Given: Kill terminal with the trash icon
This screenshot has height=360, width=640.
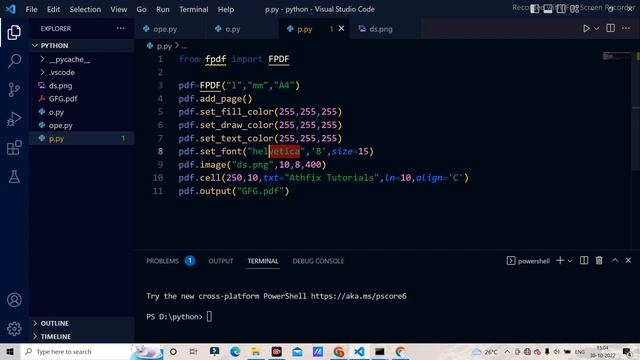Looking at the screenshot, I should (599, 260).
